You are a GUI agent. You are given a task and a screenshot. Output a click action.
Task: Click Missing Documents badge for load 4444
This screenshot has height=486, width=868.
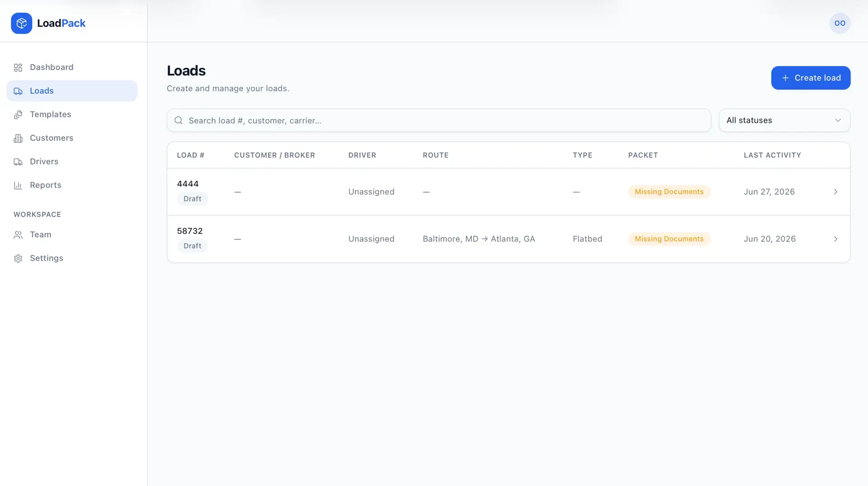click(669, 192)
